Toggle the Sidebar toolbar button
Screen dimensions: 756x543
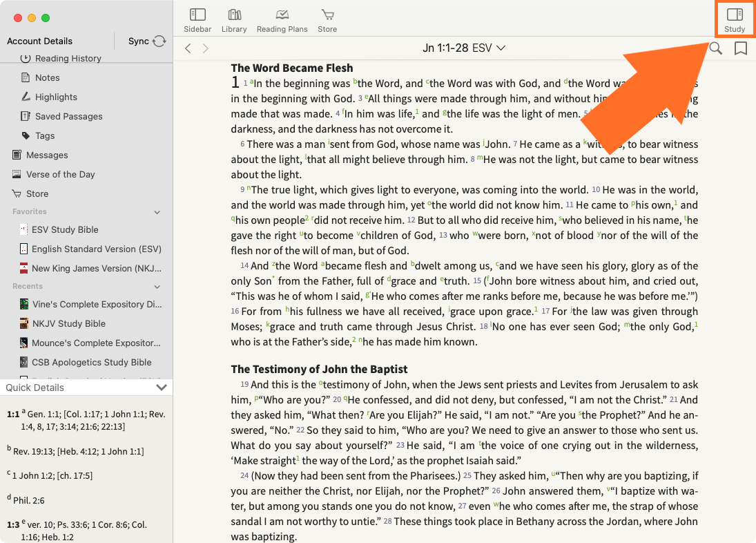point(197,21)
